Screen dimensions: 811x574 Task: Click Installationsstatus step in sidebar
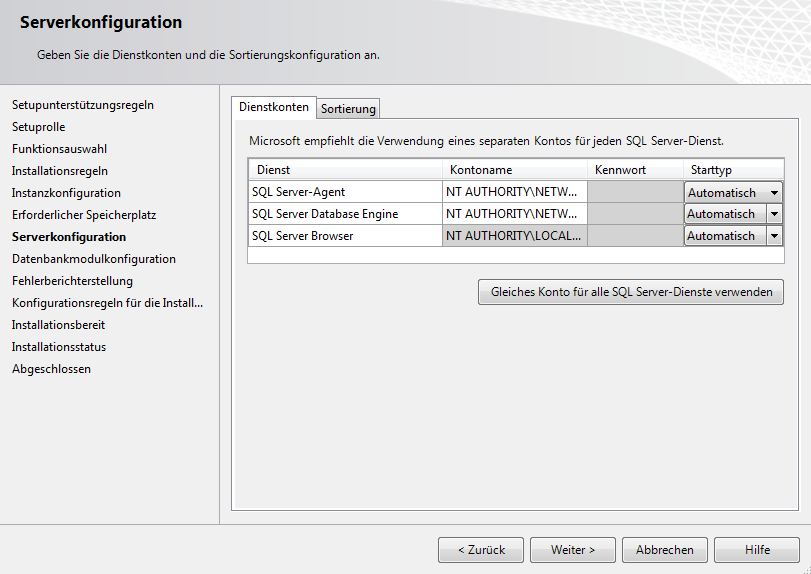point(59,346)
